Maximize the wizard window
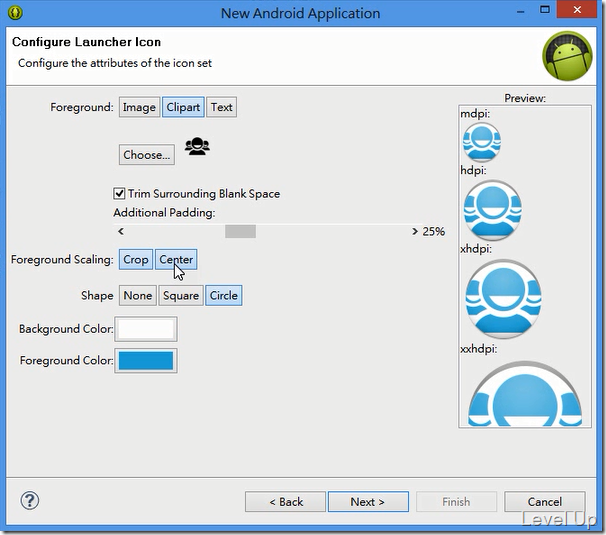The height and width of the screenshot is (535, 606). point(545,10)
